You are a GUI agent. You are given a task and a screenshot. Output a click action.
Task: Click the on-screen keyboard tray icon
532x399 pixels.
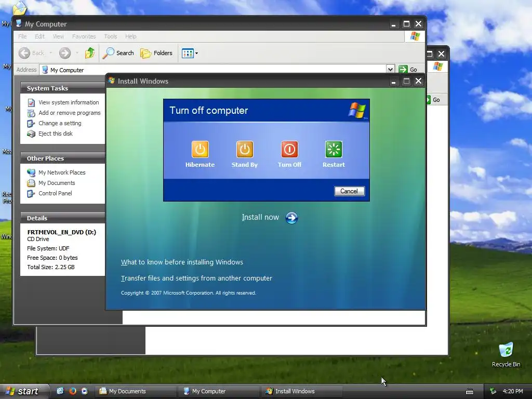coord(470,392)
